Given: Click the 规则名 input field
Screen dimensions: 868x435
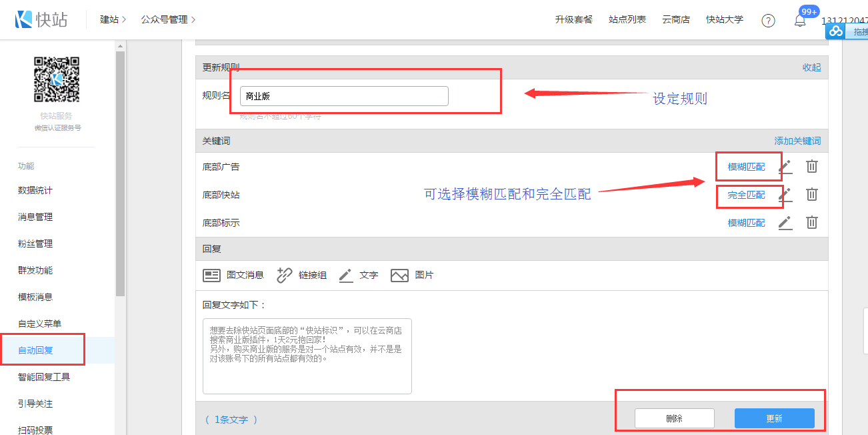Looking at the screenshot, I should pyautogui.click(x=344, y=96).
